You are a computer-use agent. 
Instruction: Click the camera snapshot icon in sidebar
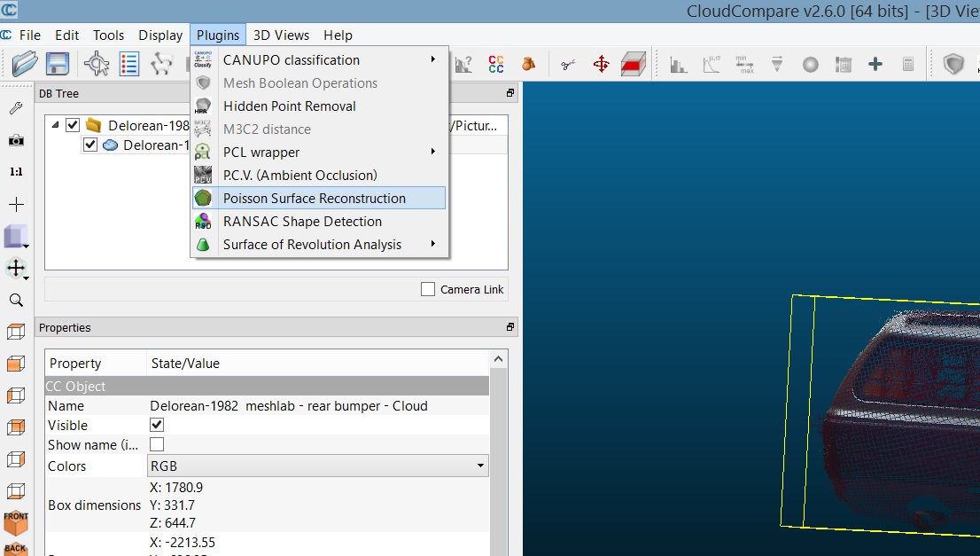(16, 140)
